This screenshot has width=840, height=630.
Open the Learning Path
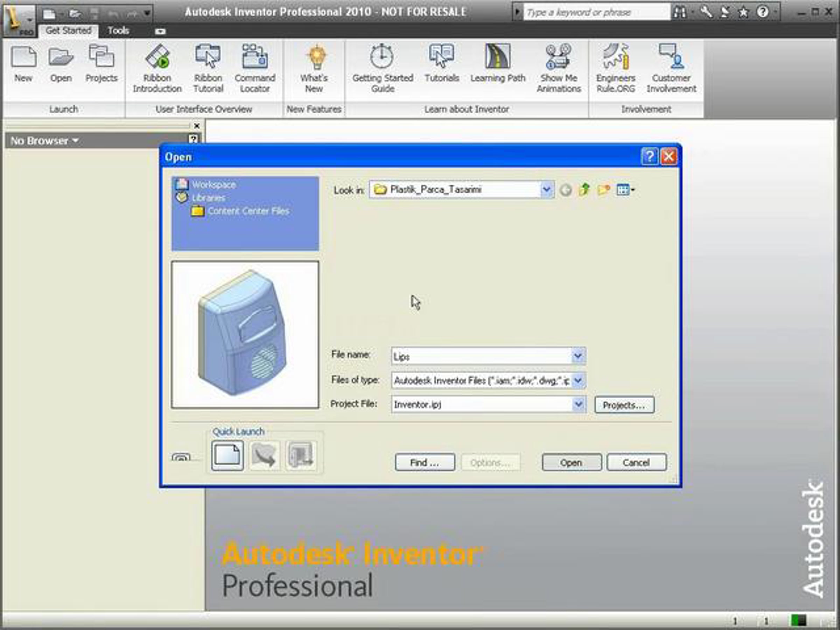pos(498,64)
